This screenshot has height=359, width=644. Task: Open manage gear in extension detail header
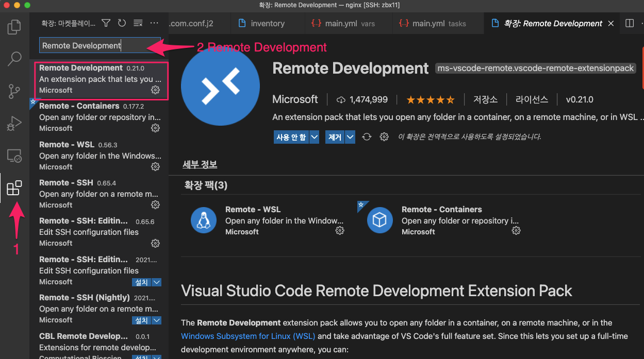point(384,137)
